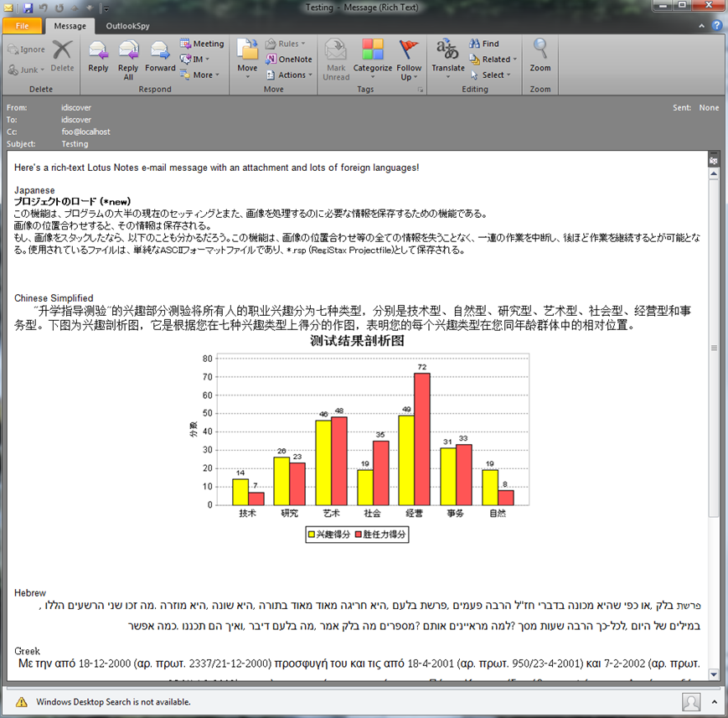This screenshot has width=728, height=718.
Task: Click the warning icon in the people pane
Action: pyautogui.click(x=21, y=702)
